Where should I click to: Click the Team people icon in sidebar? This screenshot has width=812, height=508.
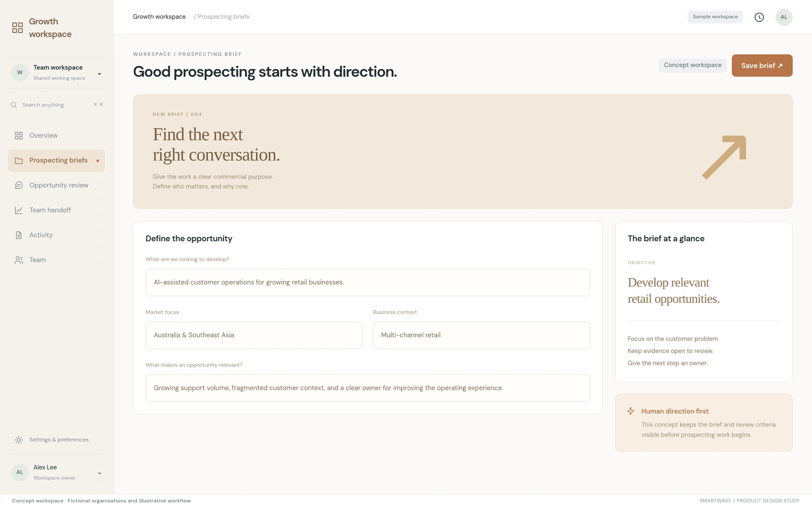point(19,260)
